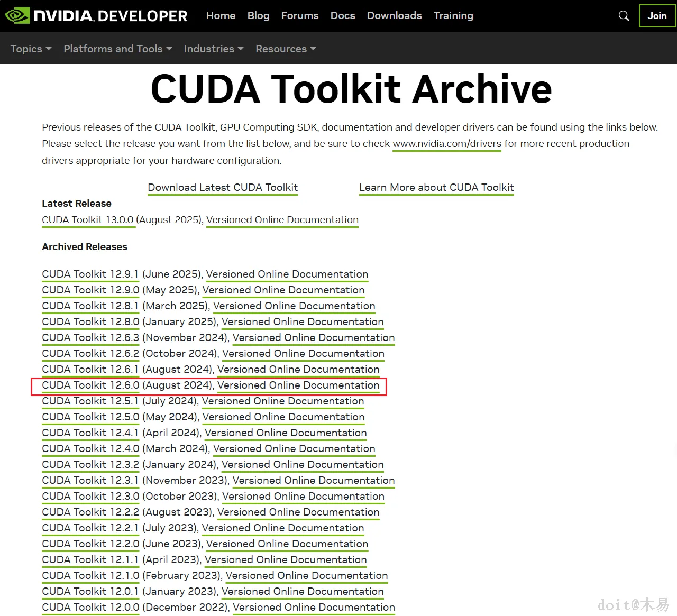Open CUDA Toolkit 12.3.0 link
The height and width of the screenshot is (616, 677).
coord(90,497)
